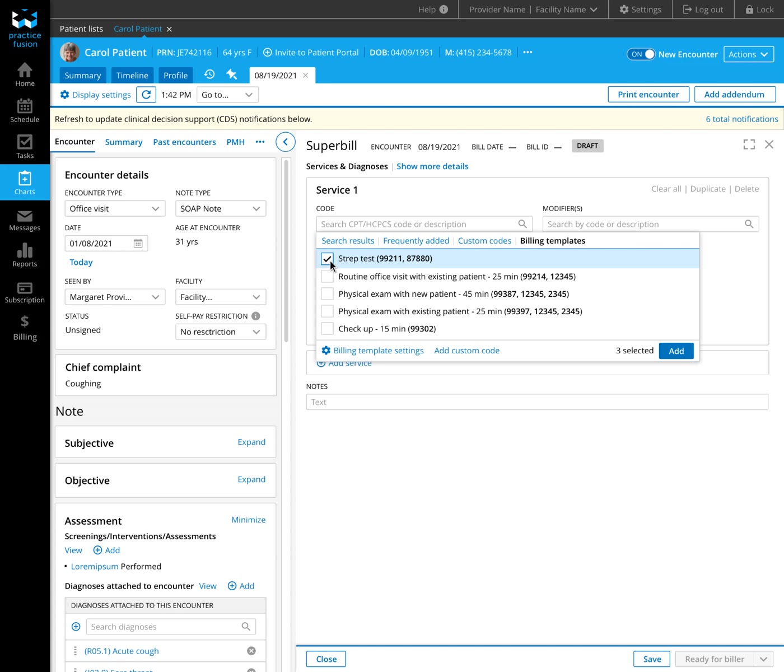Image resolution: width=784 pixels, height=672 pixels.
Task: Remove the Acute cough diagnosis
Action: [251, 651]
